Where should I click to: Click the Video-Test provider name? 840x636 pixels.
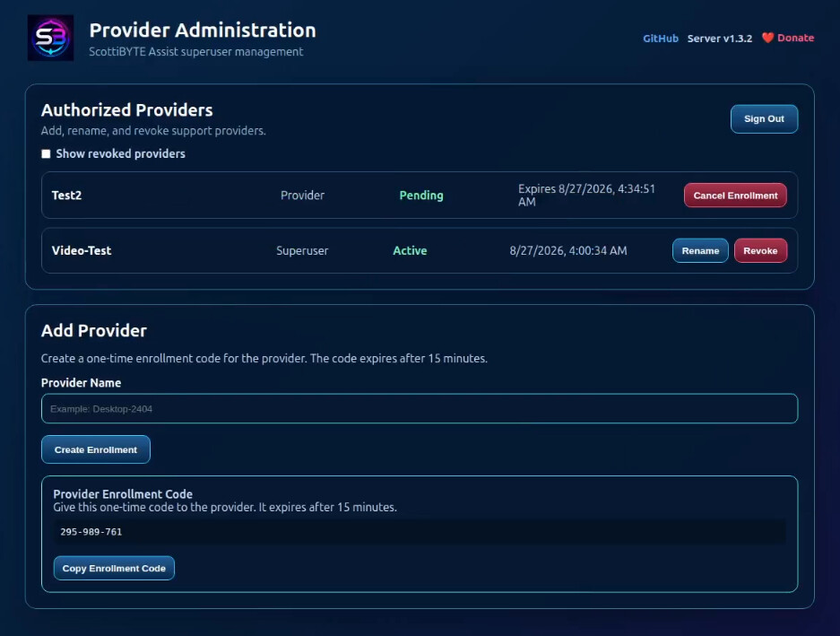(x=82, y=250)
